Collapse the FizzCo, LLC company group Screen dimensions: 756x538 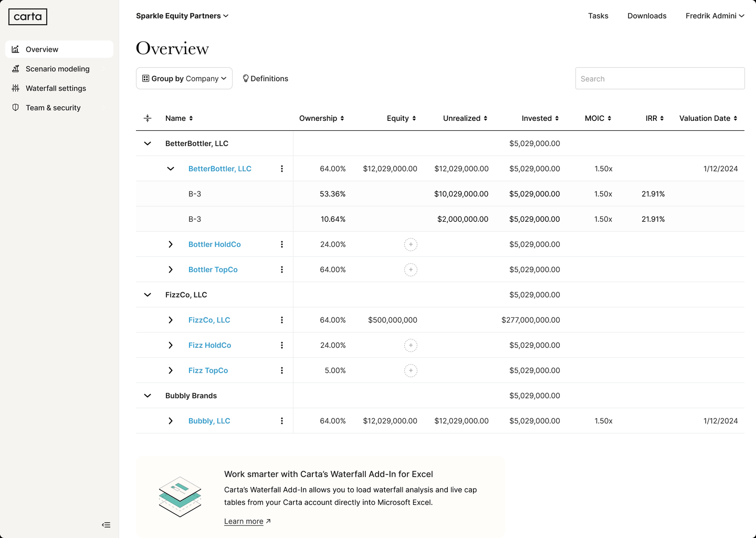[148, 295]
